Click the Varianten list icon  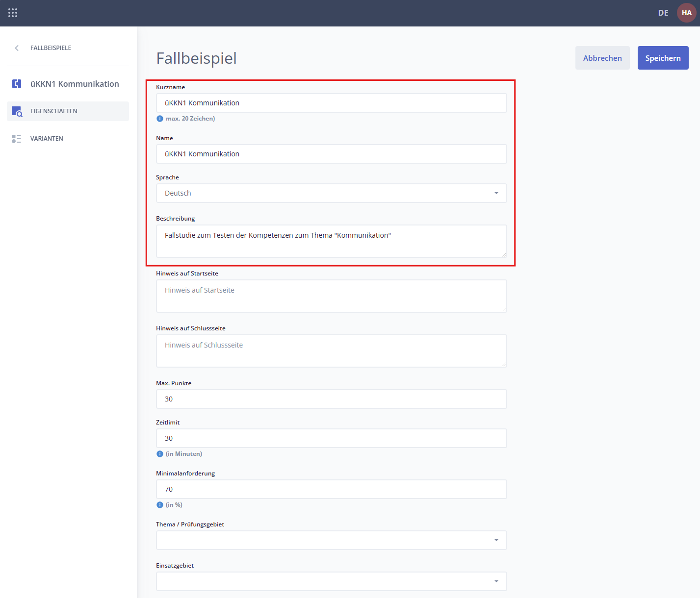(x=17, y=139)
